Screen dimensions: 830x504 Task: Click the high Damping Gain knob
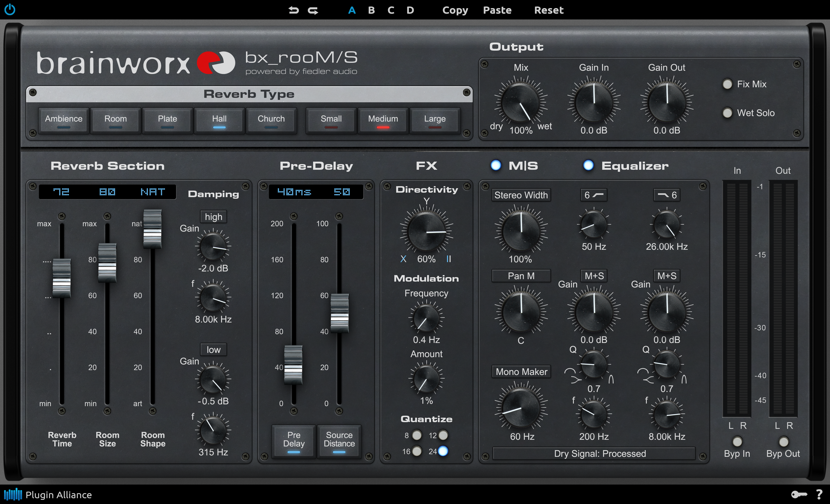(213, 247)
